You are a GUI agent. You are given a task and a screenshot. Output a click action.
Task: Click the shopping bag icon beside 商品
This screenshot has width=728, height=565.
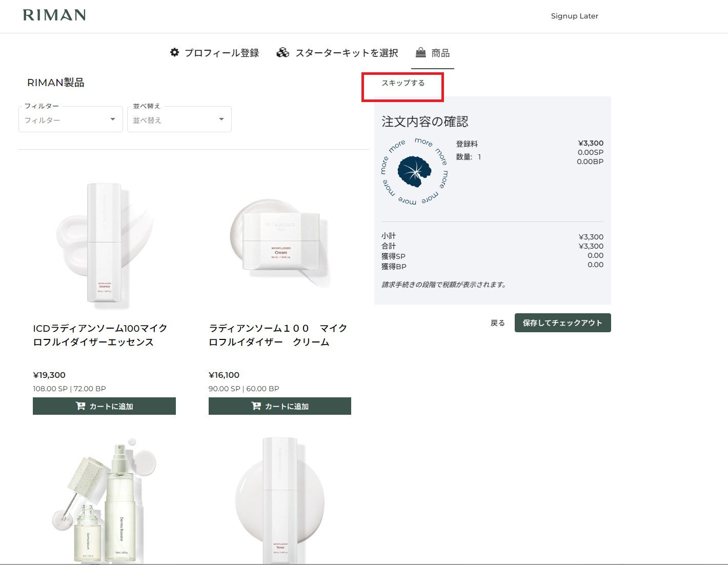[x=420, y=52]
